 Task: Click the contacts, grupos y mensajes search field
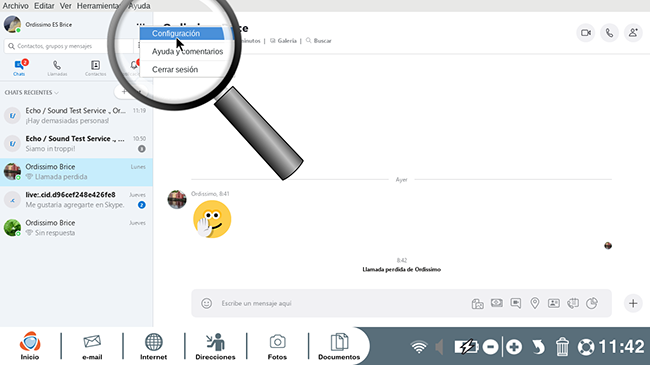click(68, 46)
